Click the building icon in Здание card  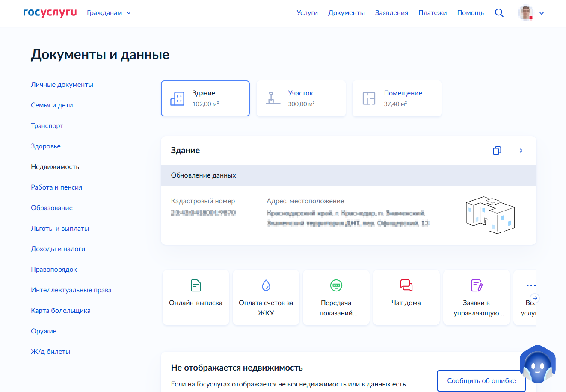pos(178,98)
